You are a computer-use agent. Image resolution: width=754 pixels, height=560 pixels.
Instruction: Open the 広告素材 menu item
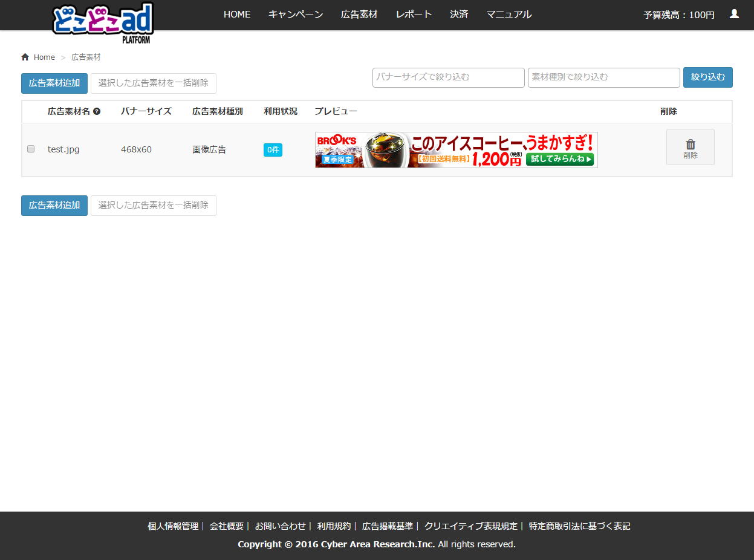359,15
